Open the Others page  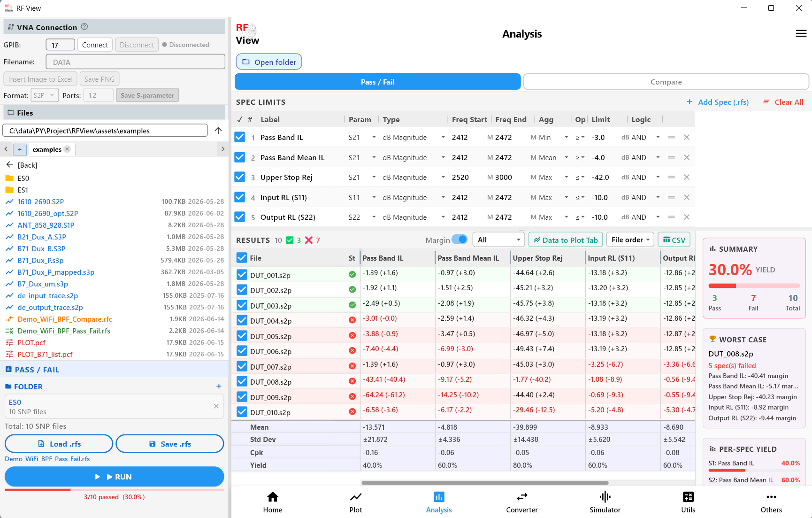pyautogui.click(x=771, y=502)
